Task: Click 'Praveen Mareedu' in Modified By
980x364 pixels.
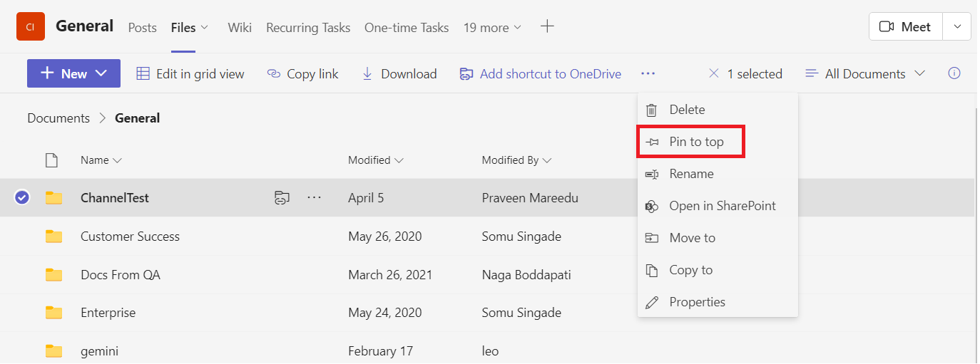Action: pos(530,198)
